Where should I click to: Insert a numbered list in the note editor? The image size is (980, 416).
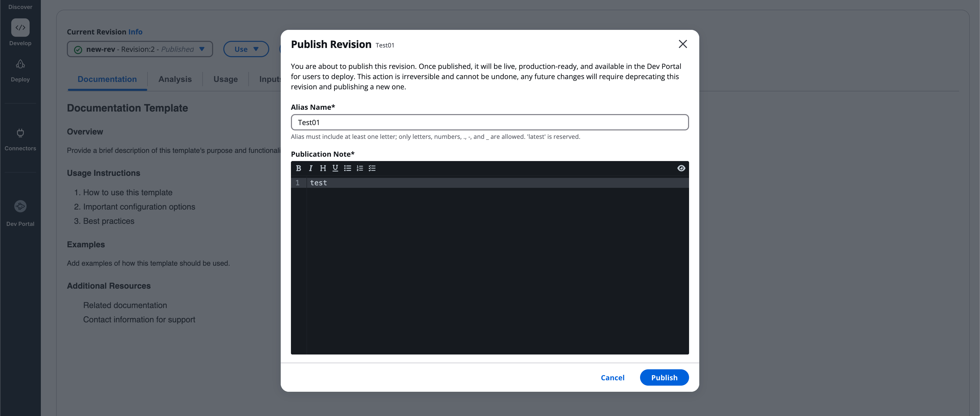[360, 168]
